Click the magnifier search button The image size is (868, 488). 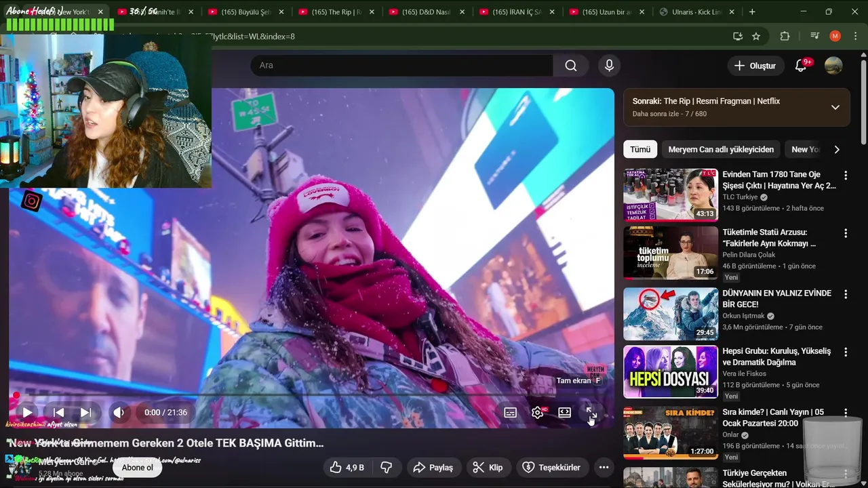(571, 65)
